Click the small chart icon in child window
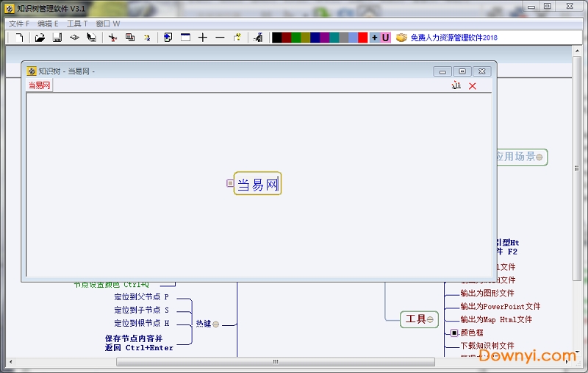The image size is (588, 373). click(456, 85)
